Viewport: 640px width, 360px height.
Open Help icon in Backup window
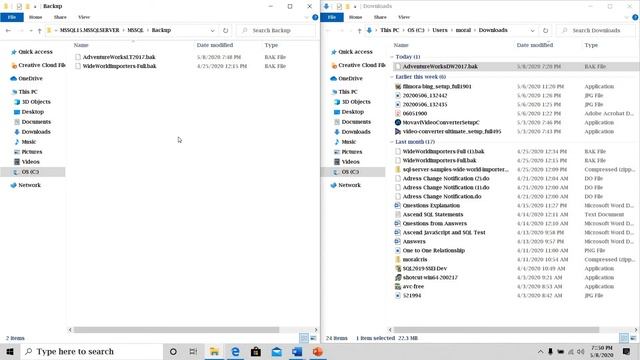pos(315,17)
